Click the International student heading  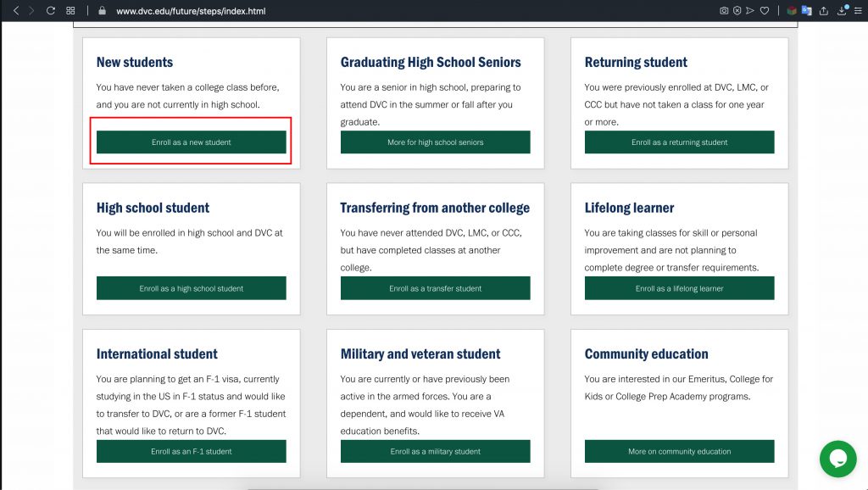(x=157, y=354)
